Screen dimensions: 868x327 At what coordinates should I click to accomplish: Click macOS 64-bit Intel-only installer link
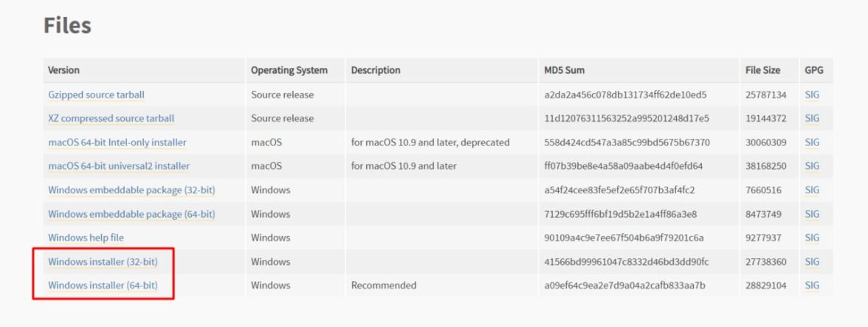pyautogui.click(x=117, y=142)
